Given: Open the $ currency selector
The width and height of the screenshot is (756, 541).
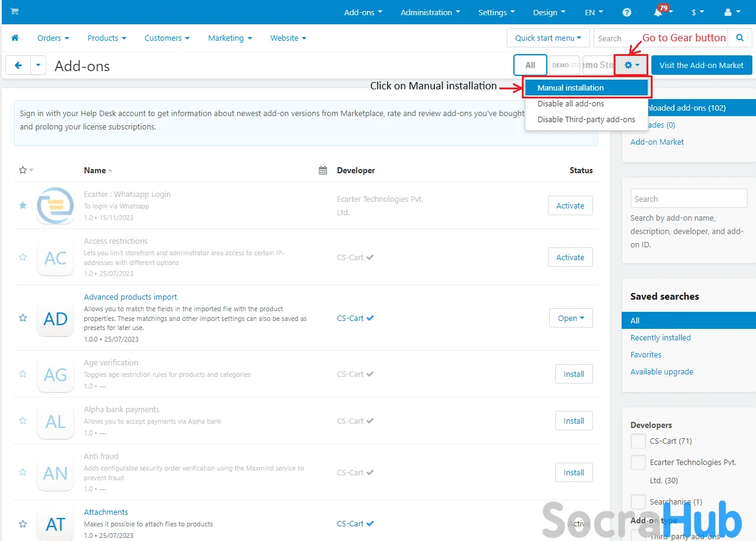Looking at the screenshot, I should click(698, 12).
